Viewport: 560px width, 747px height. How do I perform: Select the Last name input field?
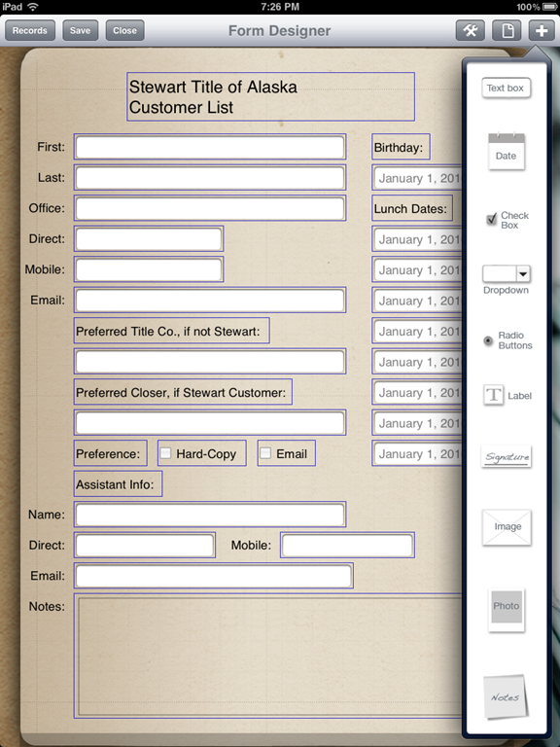(210, 178)
